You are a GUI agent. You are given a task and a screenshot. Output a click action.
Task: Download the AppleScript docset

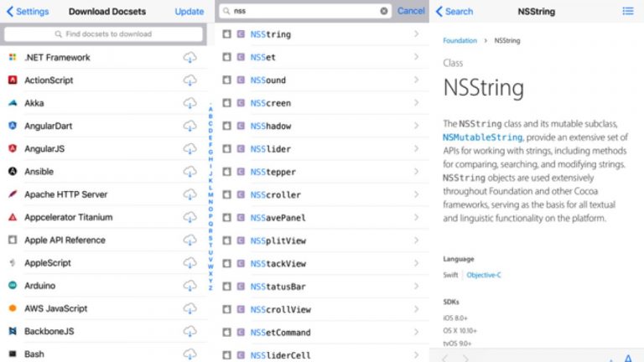[x=190, y=262]
